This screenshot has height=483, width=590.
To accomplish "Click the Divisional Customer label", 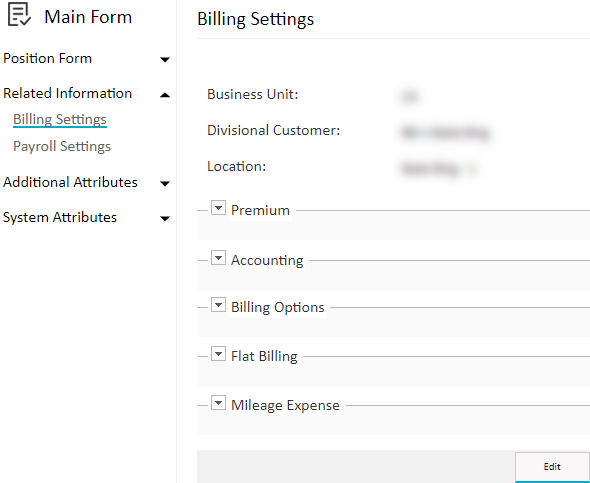I will click(274, 130).
